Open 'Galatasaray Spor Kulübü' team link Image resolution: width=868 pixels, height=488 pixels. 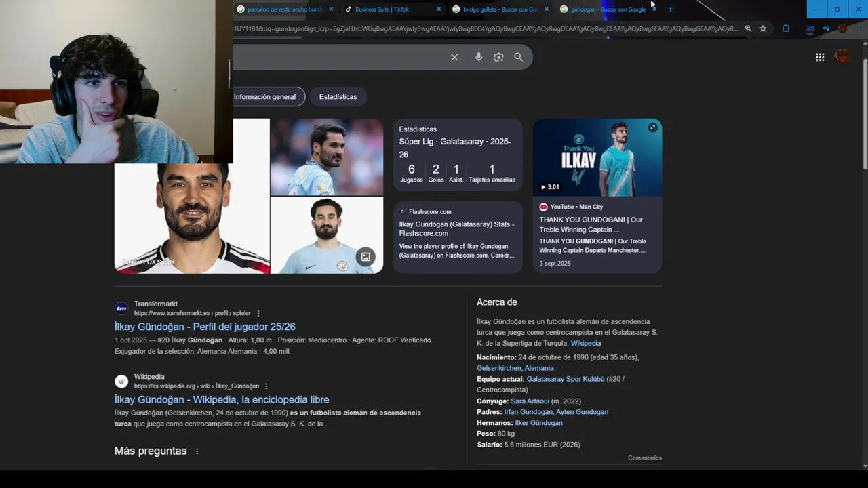(566, 379)
